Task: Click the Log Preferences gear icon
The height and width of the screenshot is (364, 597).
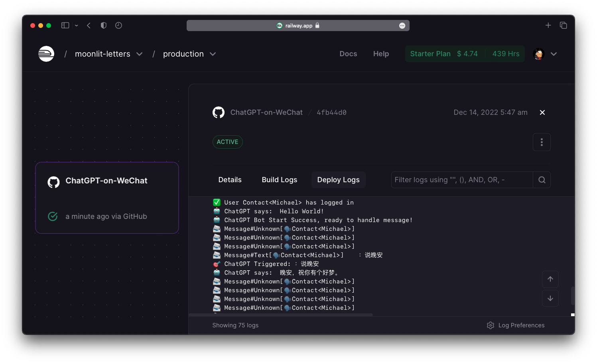Action: (491, 325)
